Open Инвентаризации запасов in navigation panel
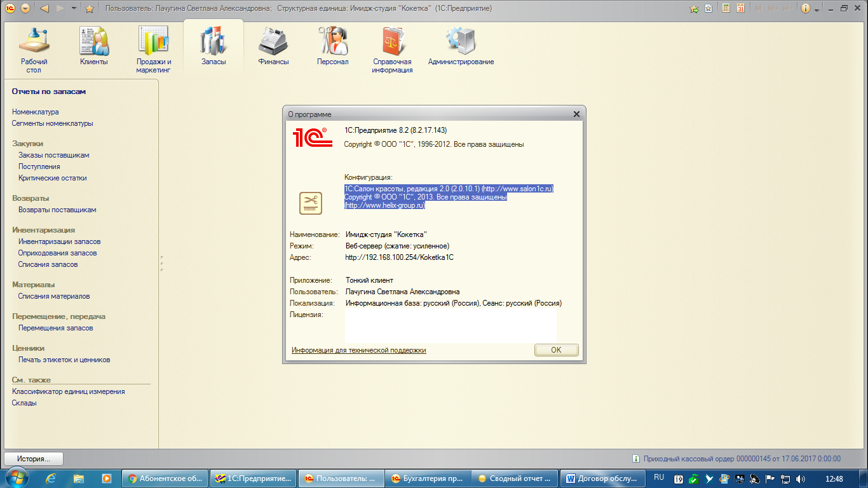Viewport: 868px width, 488px height. click(59, 241)
